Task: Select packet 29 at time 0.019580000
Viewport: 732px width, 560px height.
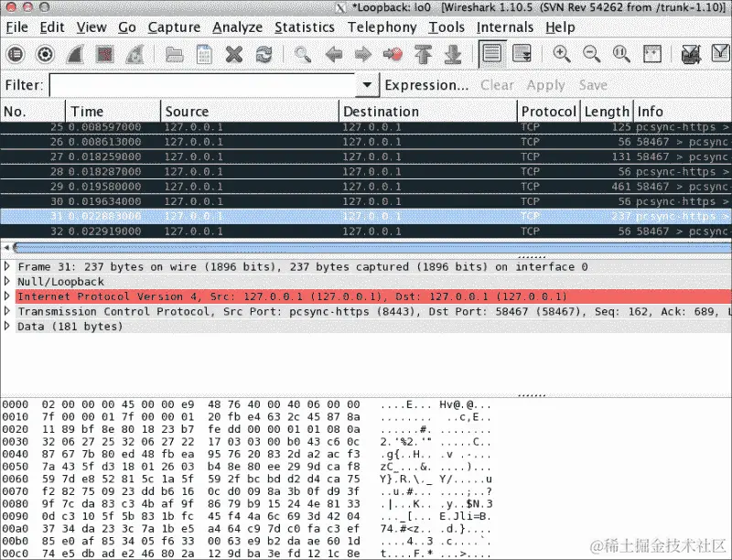Action: (x=366, y=187)
